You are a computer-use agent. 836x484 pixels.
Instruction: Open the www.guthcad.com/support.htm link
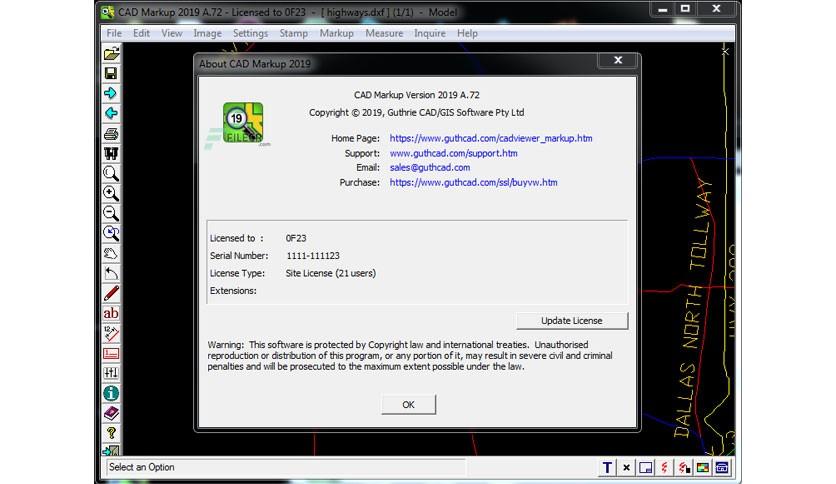click(x=453, y=153)
